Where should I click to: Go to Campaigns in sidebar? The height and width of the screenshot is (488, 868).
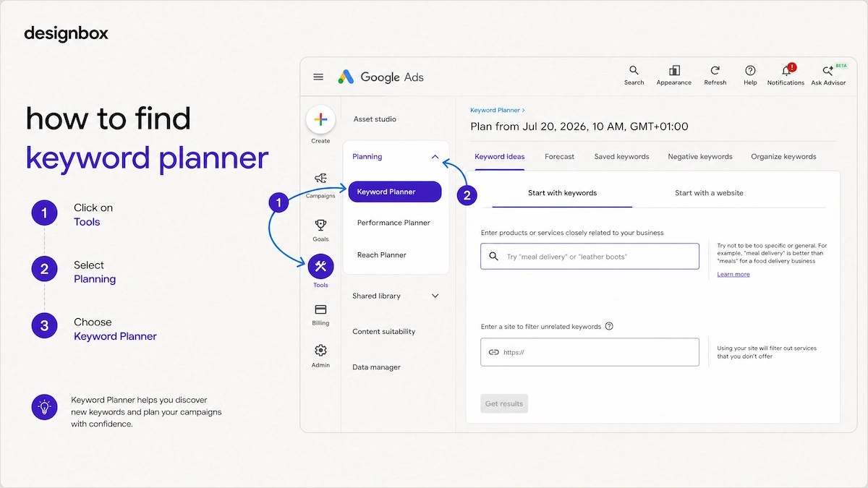320,184
